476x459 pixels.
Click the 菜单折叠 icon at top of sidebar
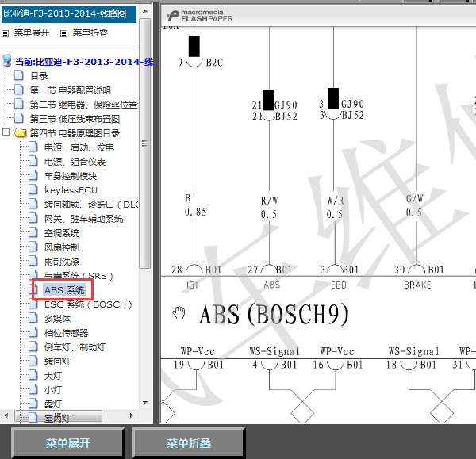click(63, 33)
